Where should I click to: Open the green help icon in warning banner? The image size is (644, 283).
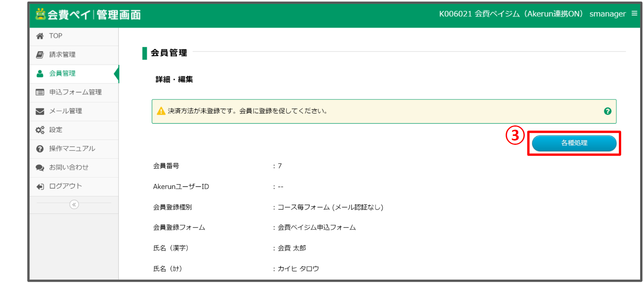(x=607, y=111)
